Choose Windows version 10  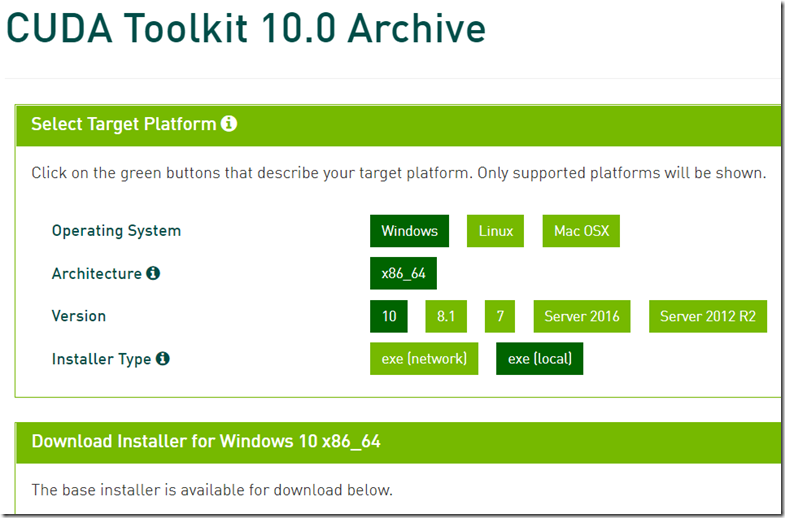click(x=389, y=316)
